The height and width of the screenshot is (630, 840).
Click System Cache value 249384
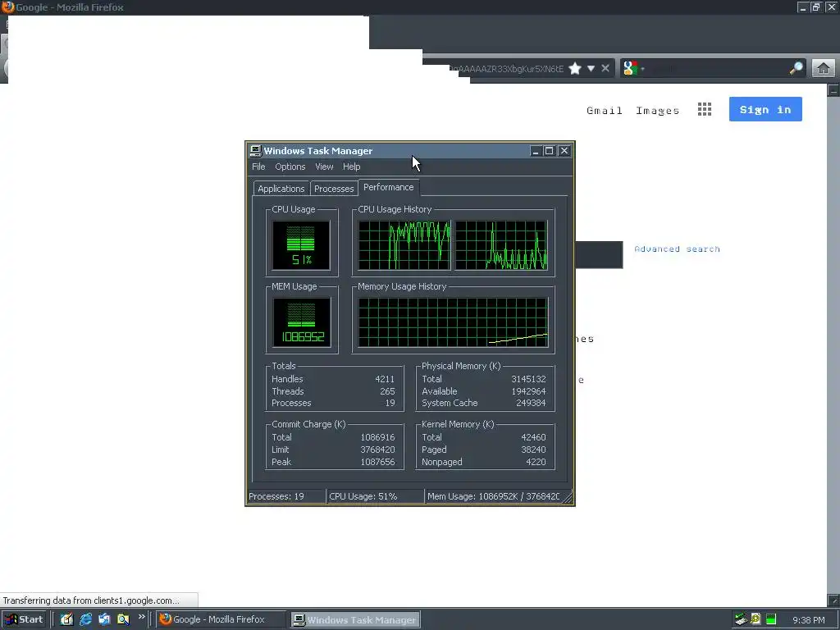coord(531,403)
